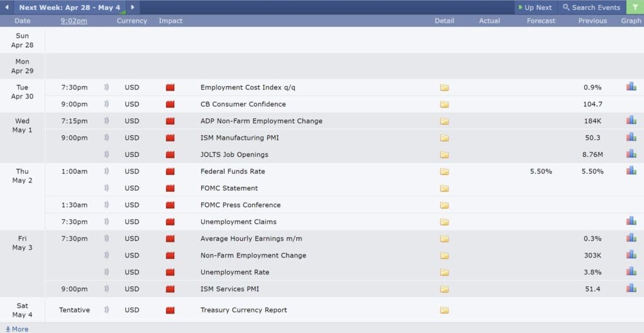Click red impact icon for JOLTS Job Openings

[170, 155]
